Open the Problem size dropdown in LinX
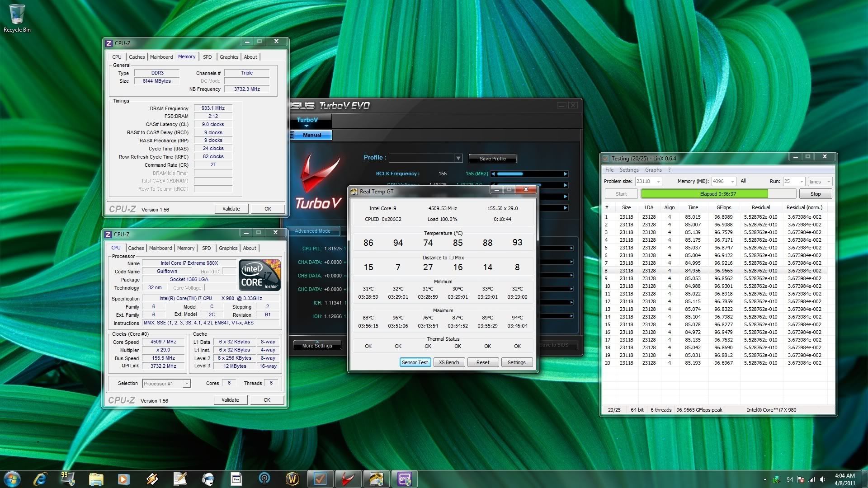 point(658,182)
